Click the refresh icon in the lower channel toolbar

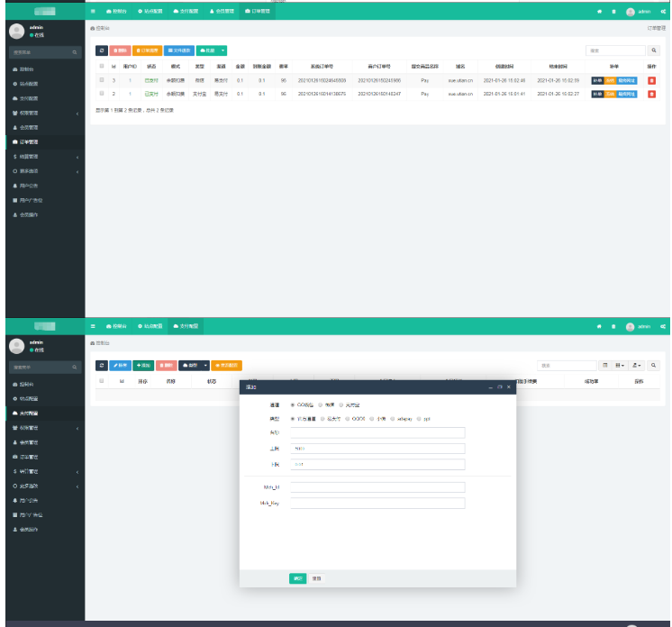pos(101,365)
